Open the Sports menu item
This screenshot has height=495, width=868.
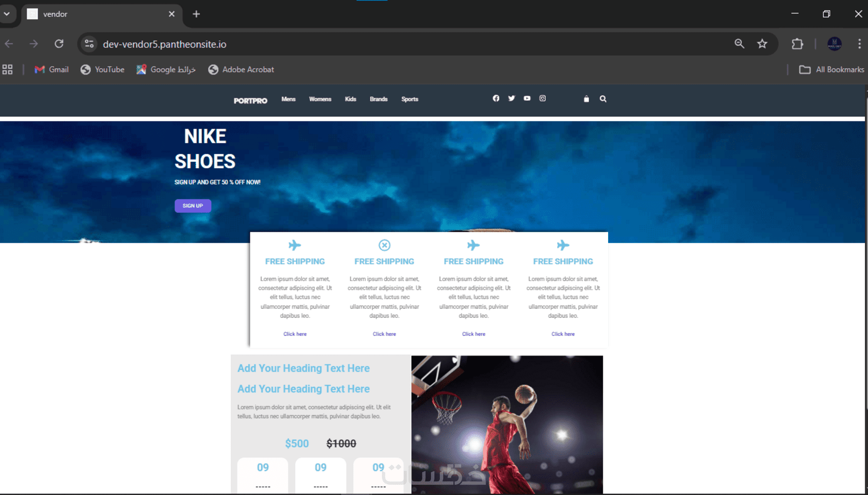(x=409, y=99)
